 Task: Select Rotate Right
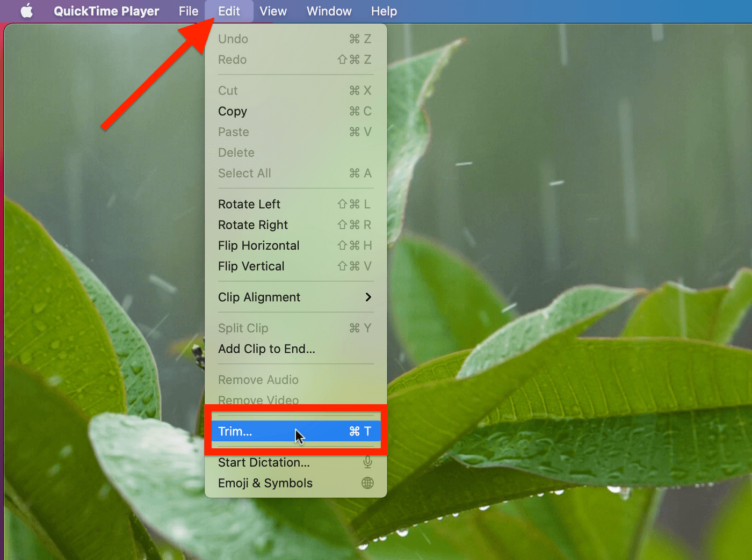(252, 224)
